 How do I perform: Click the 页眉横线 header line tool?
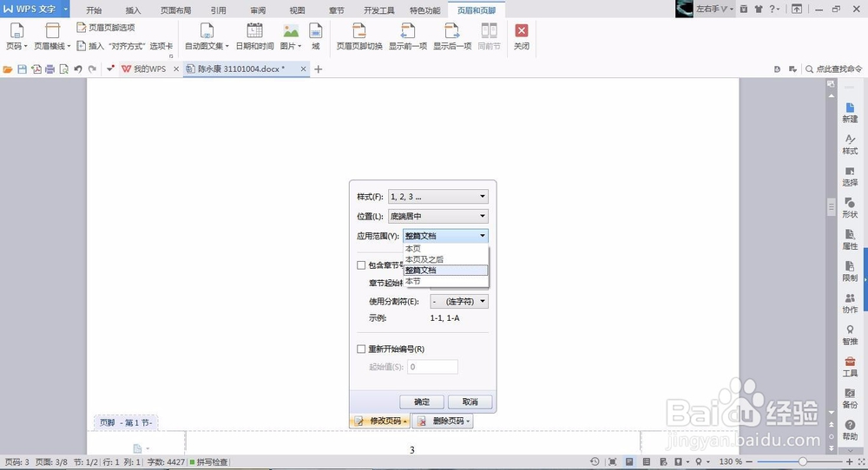(52, 37)
